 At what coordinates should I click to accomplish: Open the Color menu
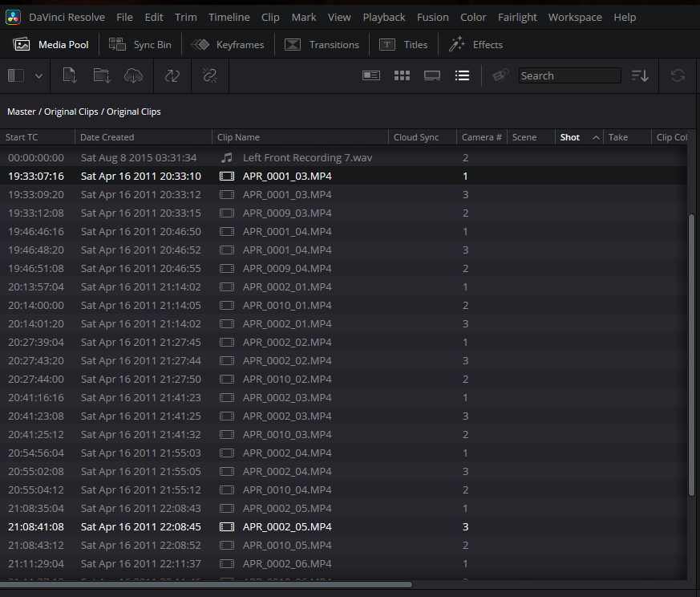click(x=473, y=18)
